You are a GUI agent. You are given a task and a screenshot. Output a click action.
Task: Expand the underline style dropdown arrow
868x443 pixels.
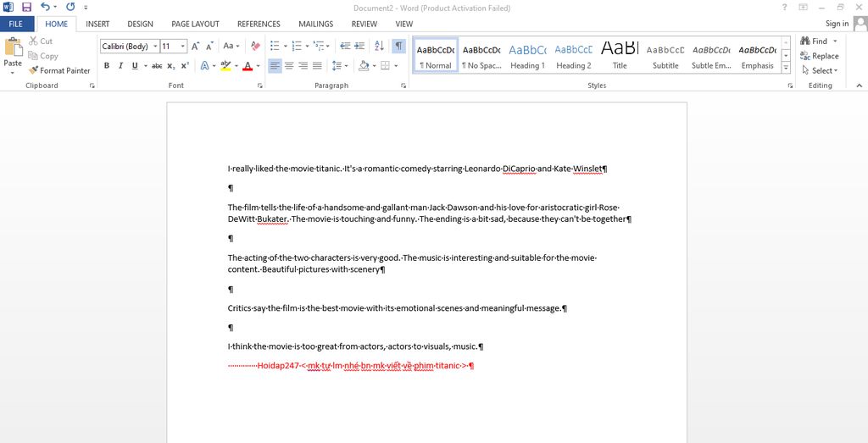[146, 66]
